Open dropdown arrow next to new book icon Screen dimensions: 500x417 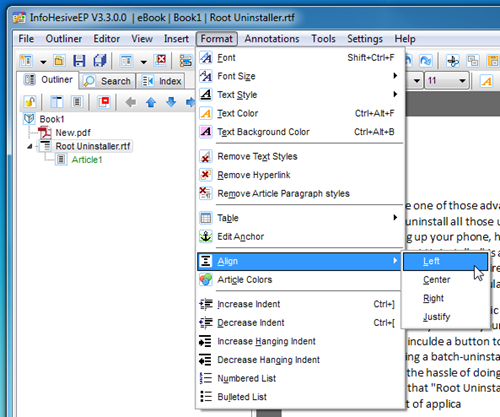(x=43, y=62)
